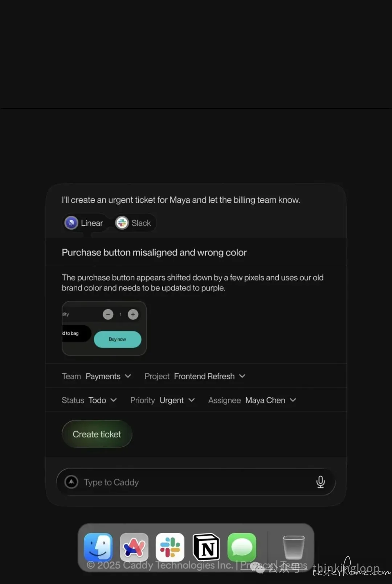
Task: Open the Trash in the dock
Action: 293,547
